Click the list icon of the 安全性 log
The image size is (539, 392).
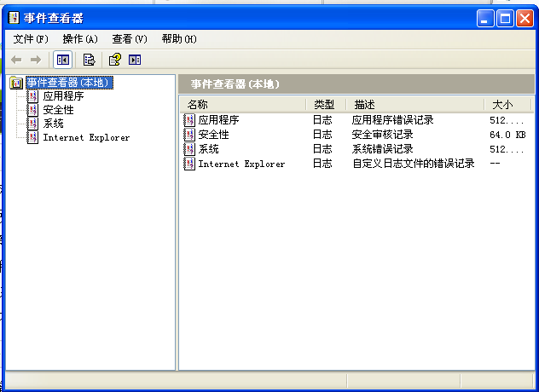point(189,135)
